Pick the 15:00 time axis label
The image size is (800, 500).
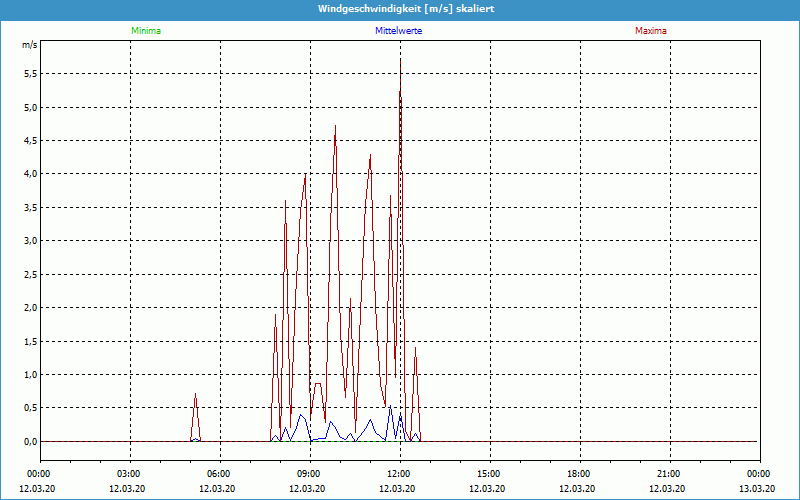click(x=488, y=474)
